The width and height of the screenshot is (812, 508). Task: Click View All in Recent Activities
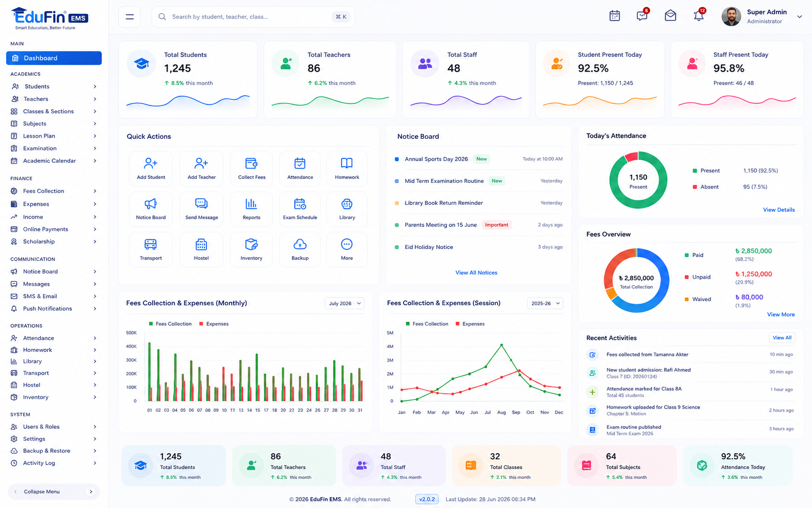point(782,338)
